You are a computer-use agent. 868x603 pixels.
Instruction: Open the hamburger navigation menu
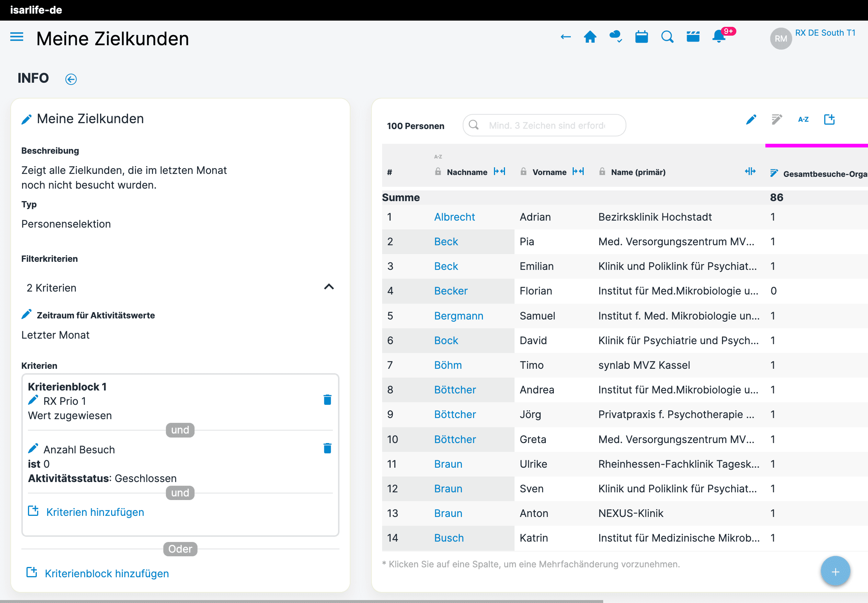click(x=17, y=37)
